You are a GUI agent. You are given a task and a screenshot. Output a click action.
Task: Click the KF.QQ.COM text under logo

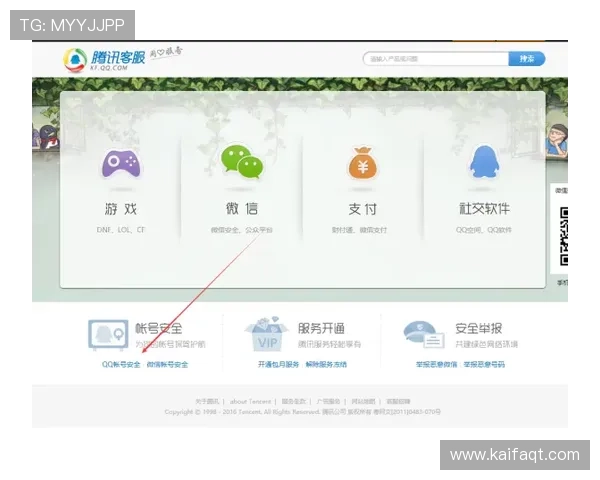(109, 68)
